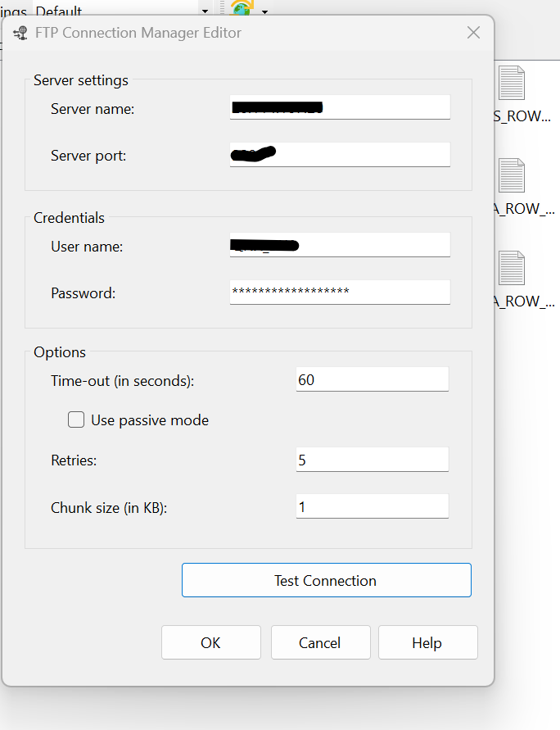Select the S_ROW document file icon
The height and width of the screenshot is (730, 560).
(512, 83)
